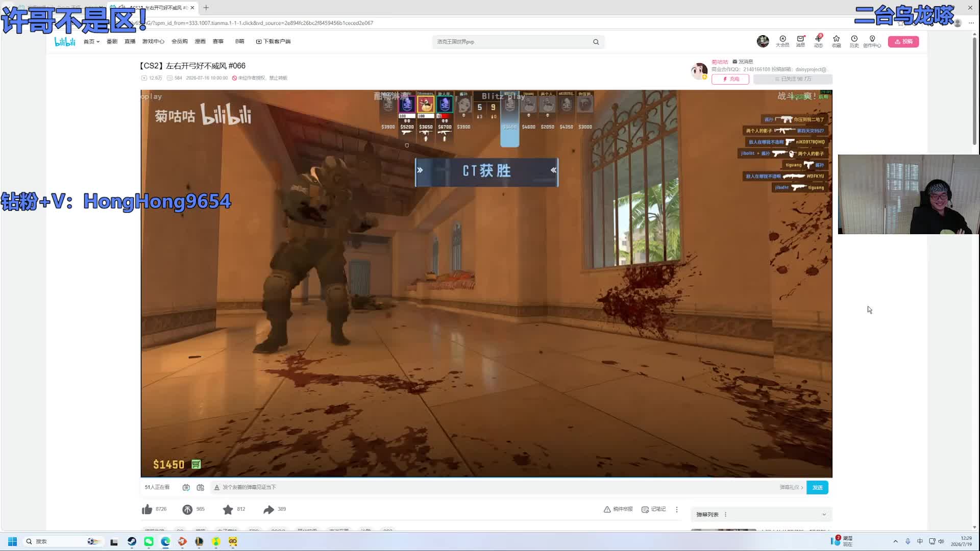Open danmaku settings toggle icon

click(x=200, y=487)
